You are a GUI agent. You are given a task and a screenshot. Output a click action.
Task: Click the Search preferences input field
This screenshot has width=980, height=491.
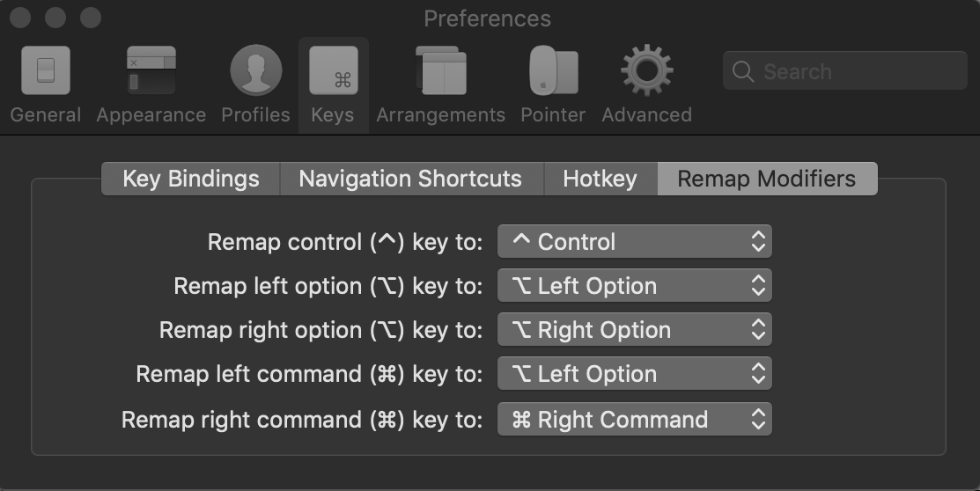(845, 71)
